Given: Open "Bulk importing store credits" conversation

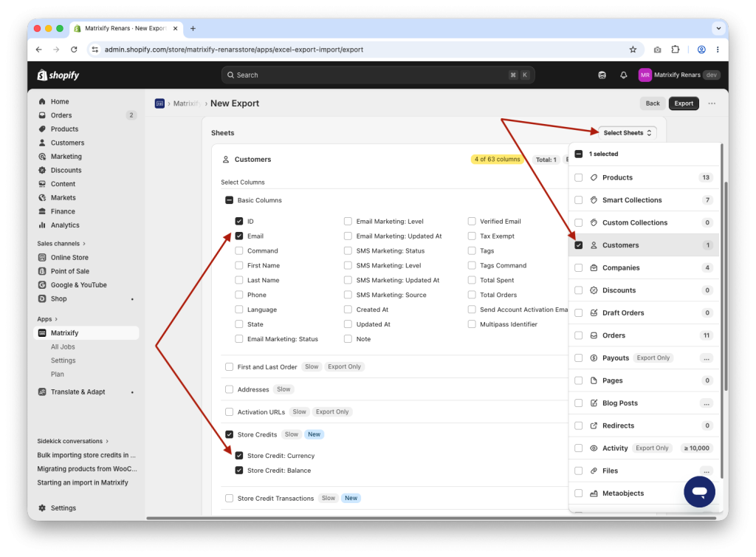Looking at the screenshot, I should coord(86,455).
